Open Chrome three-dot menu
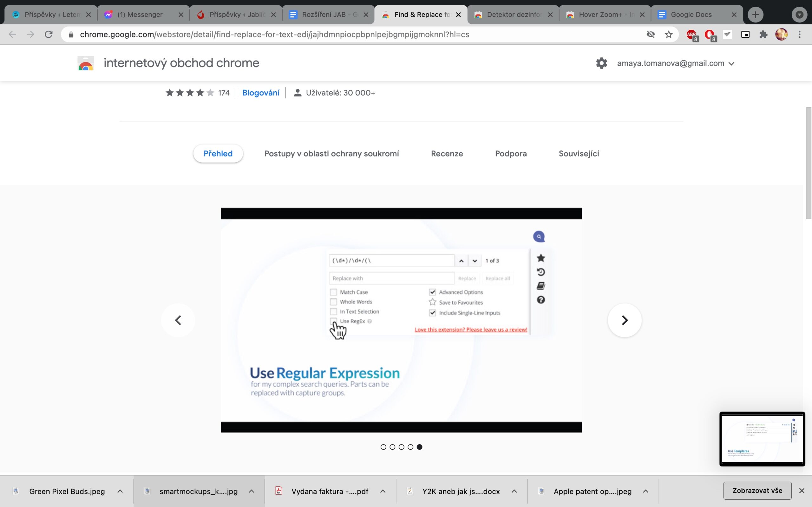The image size is (812, 507). coord(800,34)
